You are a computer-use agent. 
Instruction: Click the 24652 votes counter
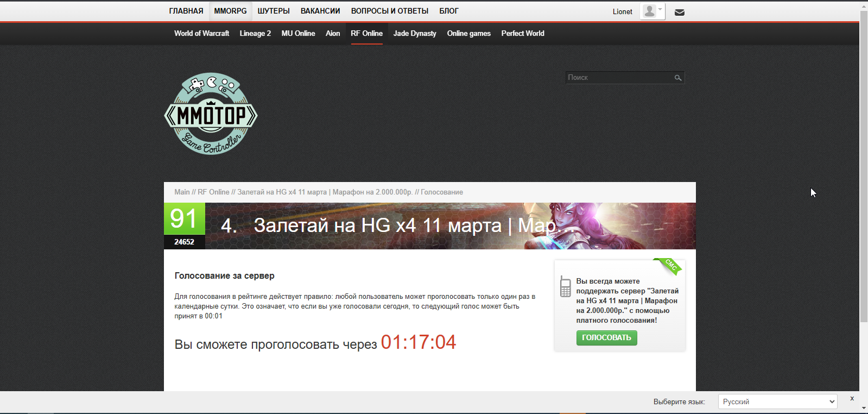click(x=184, y=242)
